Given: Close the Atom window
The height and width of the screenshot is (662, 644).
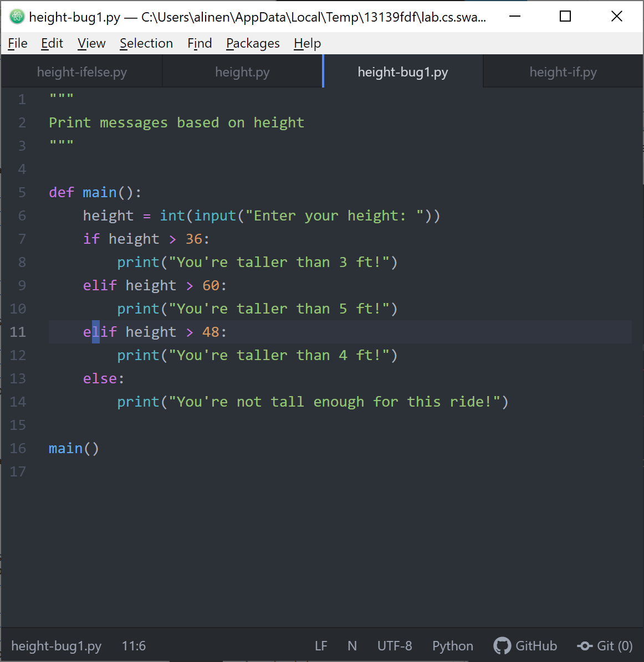Looking at the screenshot, I should 616,17.
